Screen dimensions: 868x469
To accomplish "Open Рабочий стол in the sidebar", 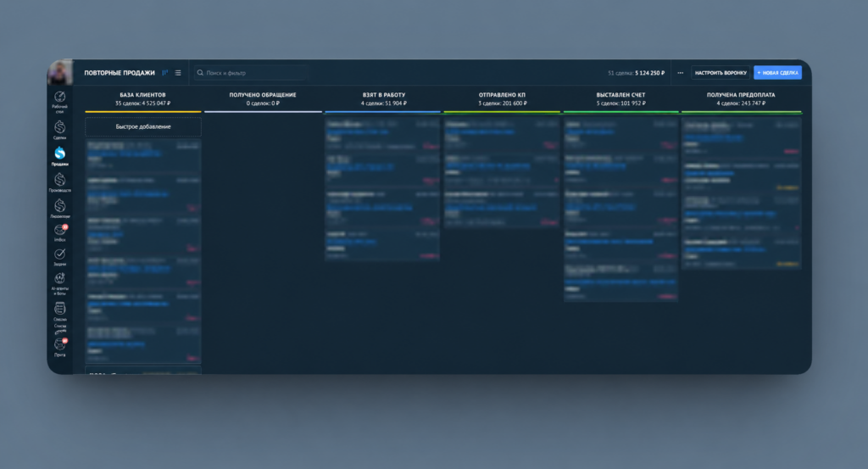I will 60,103.
